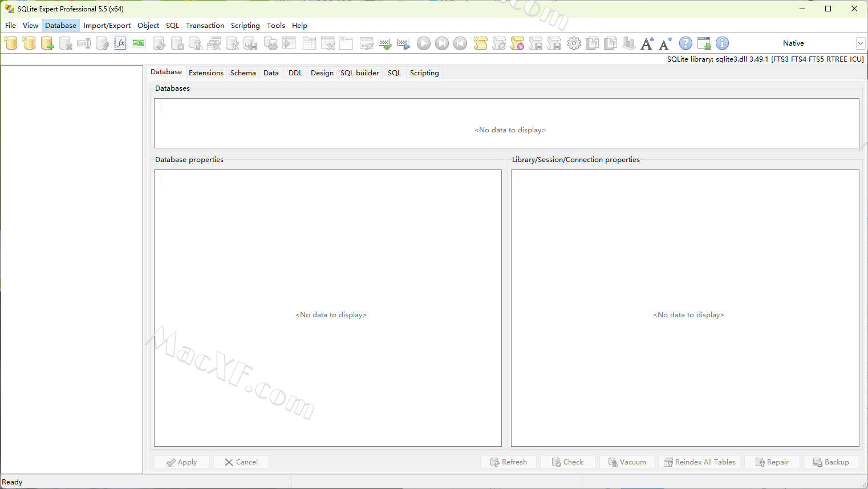This screenshot has height=489, width=868.
Task: Click the Vacuum button
Action: point(627,462)
